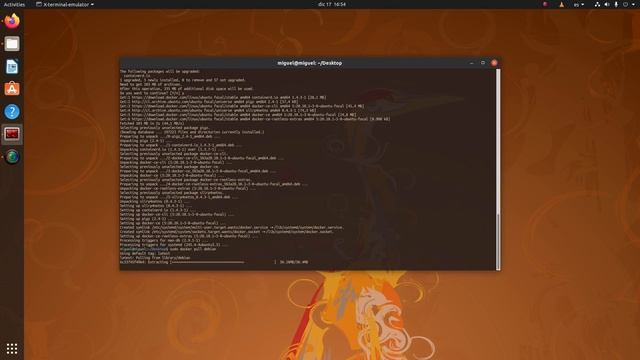The width and height of the screenshot is (640, 360).
Task: Click the terminal title 'miguel@miguel: ~/Desktop'
Action: coord(309,63)
